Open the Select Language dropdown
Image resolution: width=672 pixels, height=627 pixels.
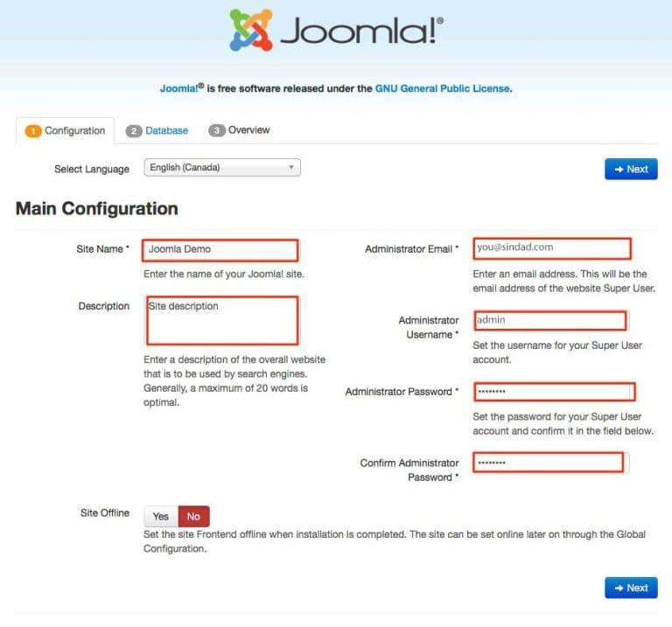pyautogui.click(x=222, y=167)
